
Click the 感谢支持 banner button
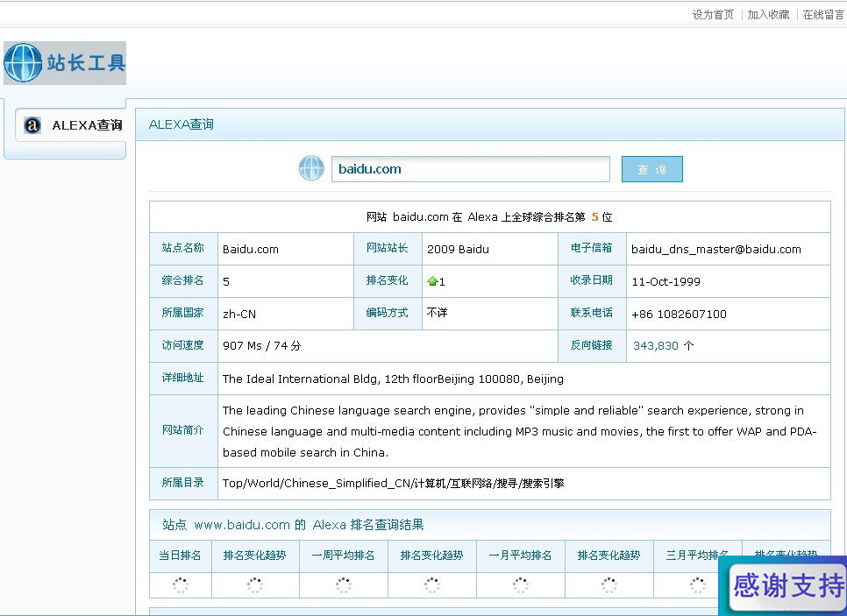point(787,586)
